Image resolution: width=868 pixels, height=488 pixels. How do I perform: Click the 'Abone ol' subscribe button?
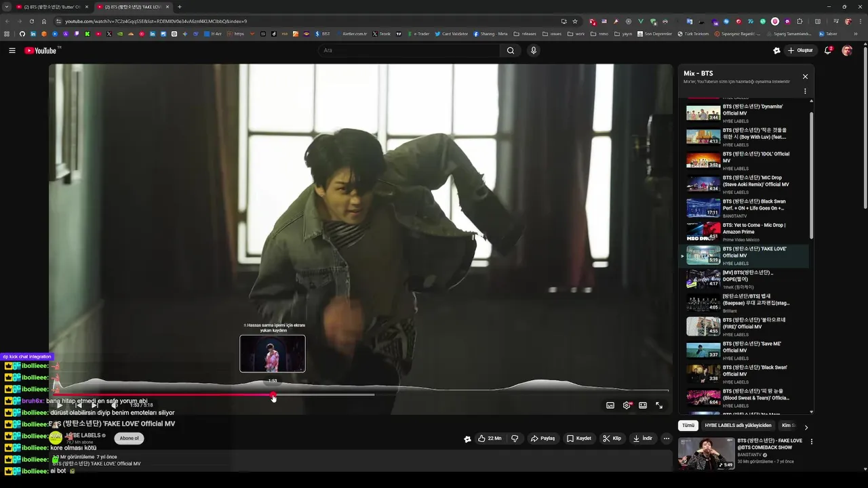(129, 439)
